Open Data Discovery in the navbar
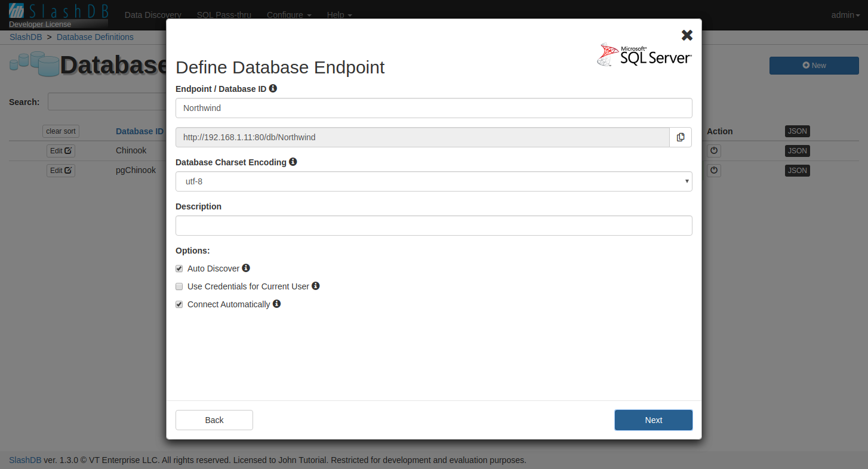 click(153, 15)
